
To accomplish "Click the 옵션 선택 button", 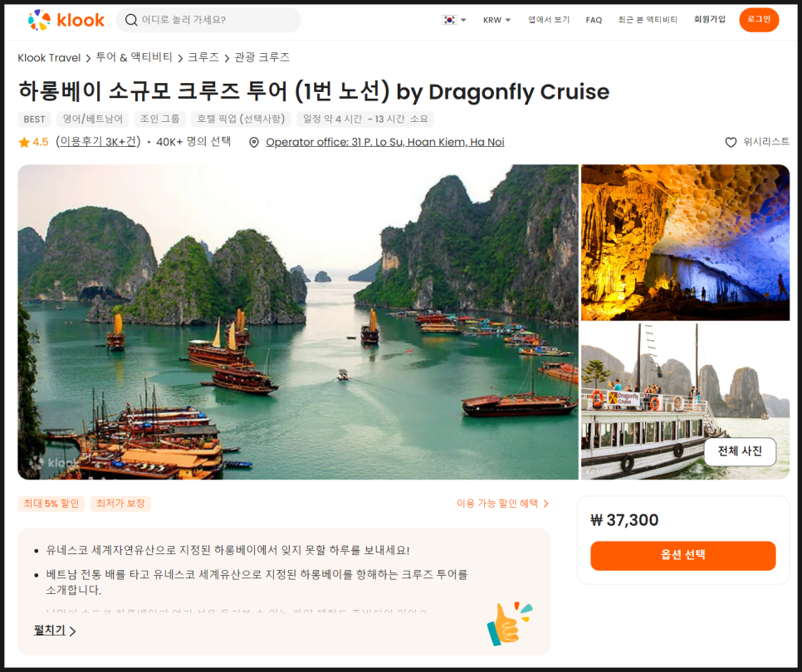I will 682,556.
